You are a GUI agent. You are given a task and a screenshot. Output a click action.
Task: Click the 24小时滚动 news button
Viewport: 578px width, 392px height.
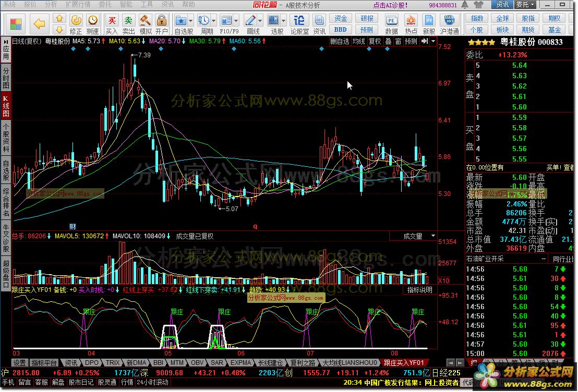click(153, 383)
